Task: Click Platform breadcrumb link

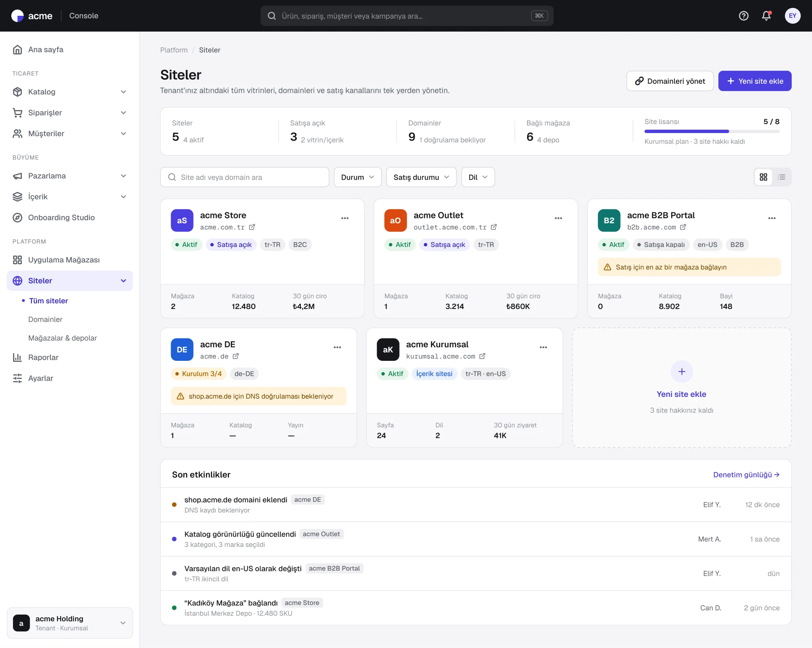Action: [x=174, y=50]
